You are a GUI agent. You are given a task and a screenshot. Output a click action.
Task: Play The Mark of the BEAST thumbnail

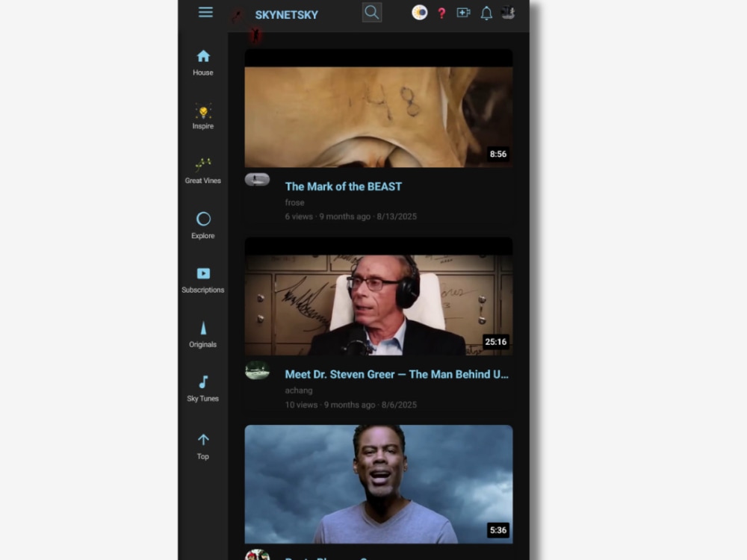click(x=379, y=108)
